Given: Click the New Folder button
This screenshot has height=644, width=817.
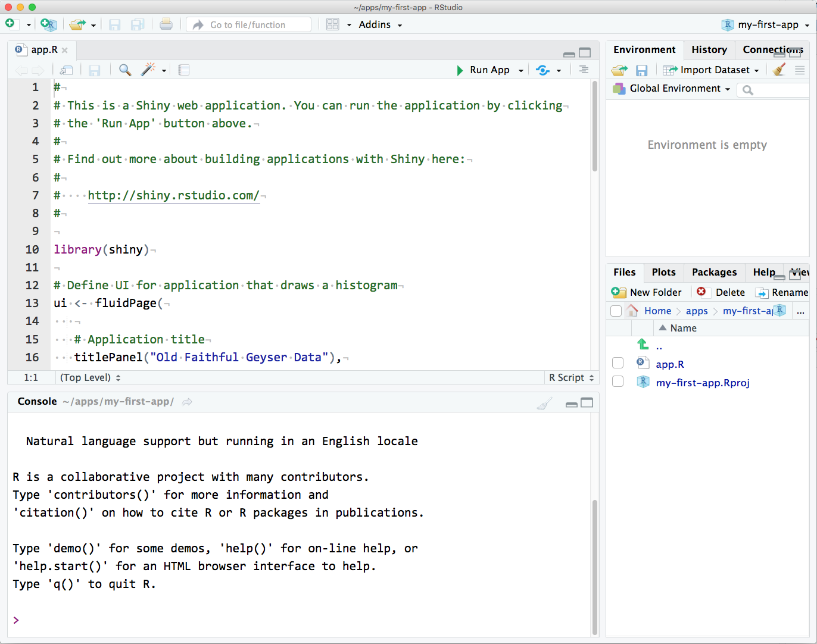Looking at the screenshot, I should pyautogui.click(x=647, y=292).
